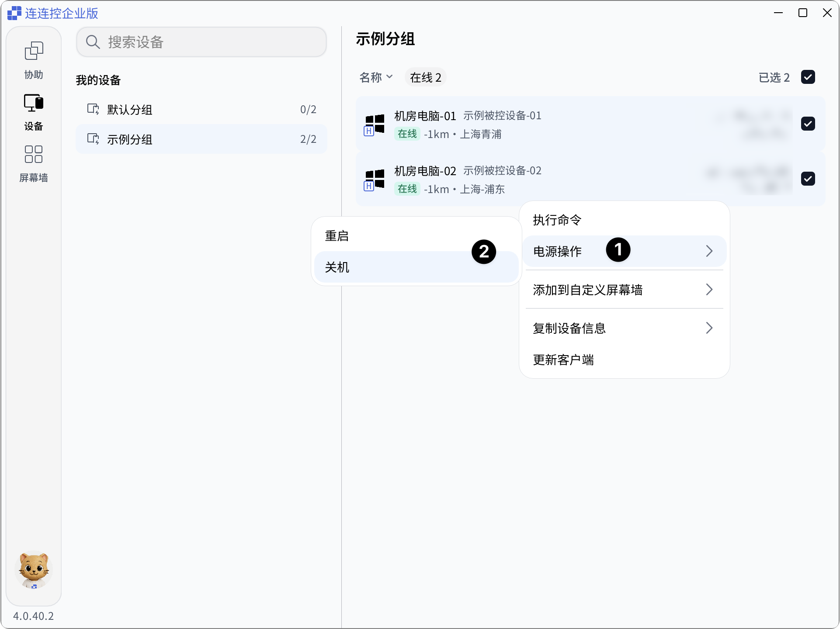The height and width of the screenshot is (629, 840).
Task: Toggle the select-all checkbox next to 已选 2
Action: 808,77
